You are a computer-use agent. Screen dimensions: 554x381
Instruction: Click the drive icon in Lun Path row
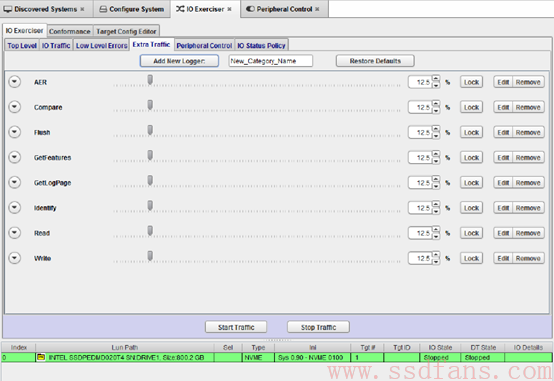click(x=41, y=357)
